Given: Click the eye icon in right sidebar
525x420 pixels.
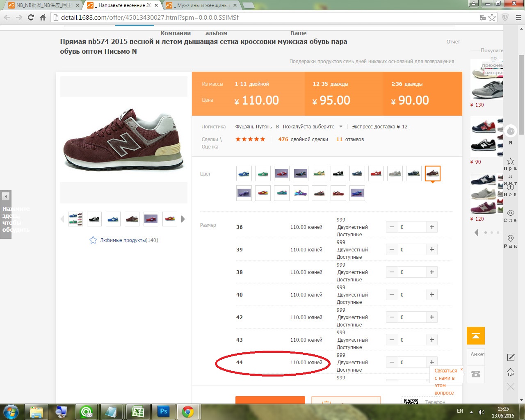Looking at the screenshot, I should (511, 213).
